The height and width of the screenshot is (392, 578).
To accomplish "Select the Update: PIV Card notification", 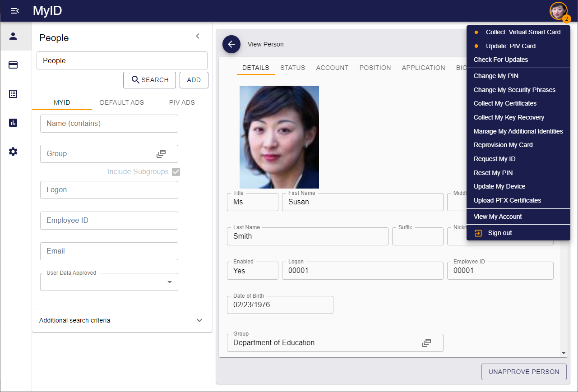I will coord(510,46).
